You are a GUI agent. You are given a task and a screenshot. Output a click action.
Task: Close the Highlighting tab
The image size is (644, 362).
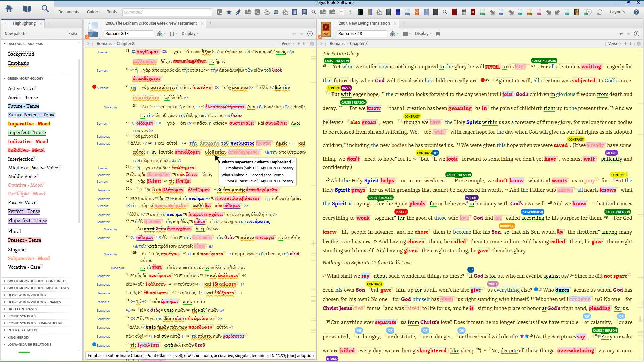(x=41, y=23)
